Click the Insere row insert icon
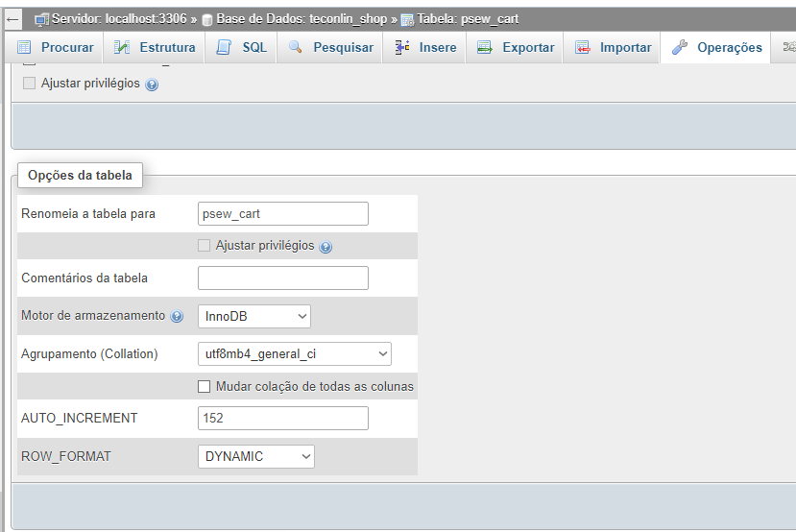Image resolution: width=796 pixels, height=532 pixels. (x=402, y=47)
